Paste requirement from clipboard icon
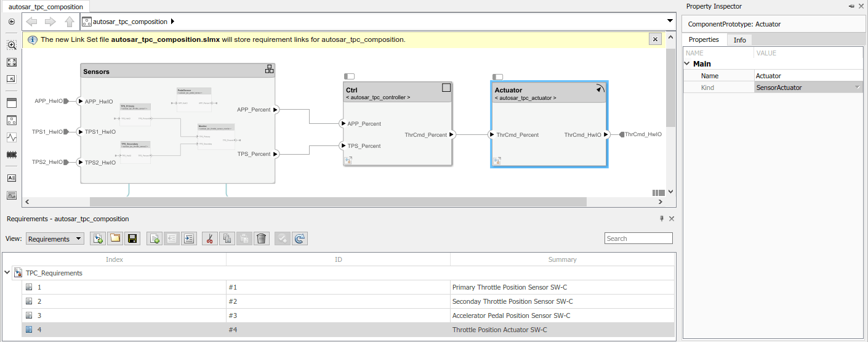Image resolution: width=868 pixels, height=342 pixels. (x=244, y=238)
